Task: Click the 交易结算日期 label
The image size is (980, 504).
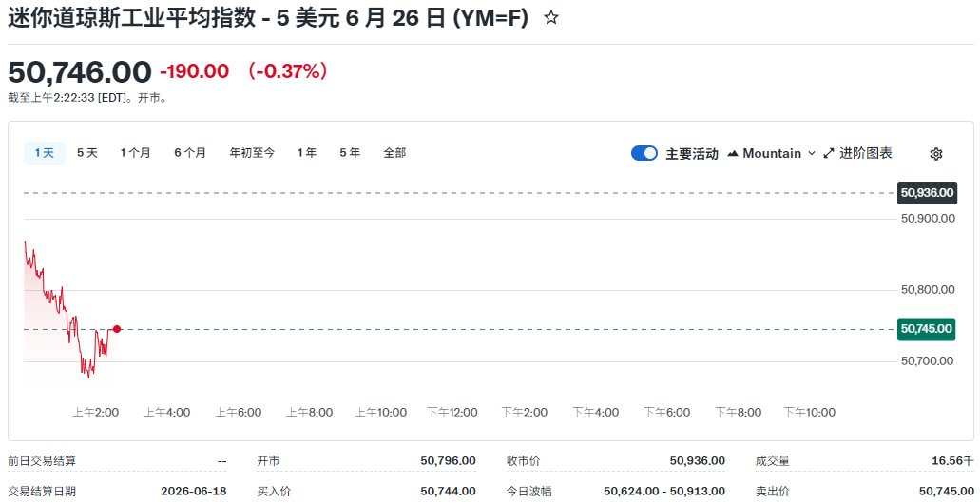Action: [42, 492]
